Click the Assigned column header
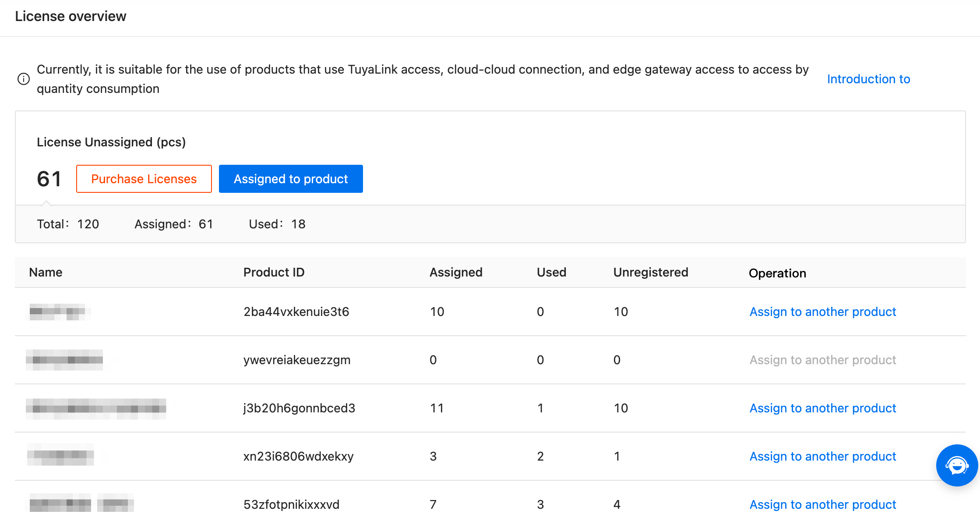This screenshot has height=518, width=980. click(x=455, y=272)
